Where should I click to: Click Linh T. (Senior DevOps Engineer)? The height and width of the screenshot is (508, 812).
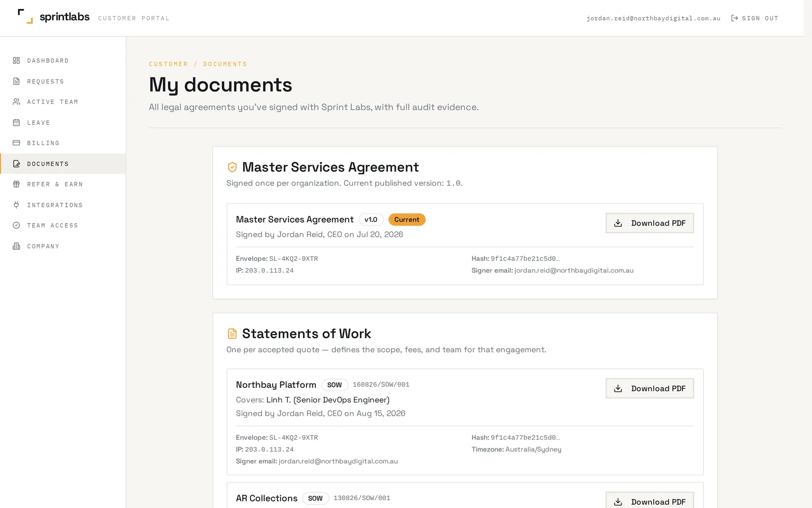[328, 399]
